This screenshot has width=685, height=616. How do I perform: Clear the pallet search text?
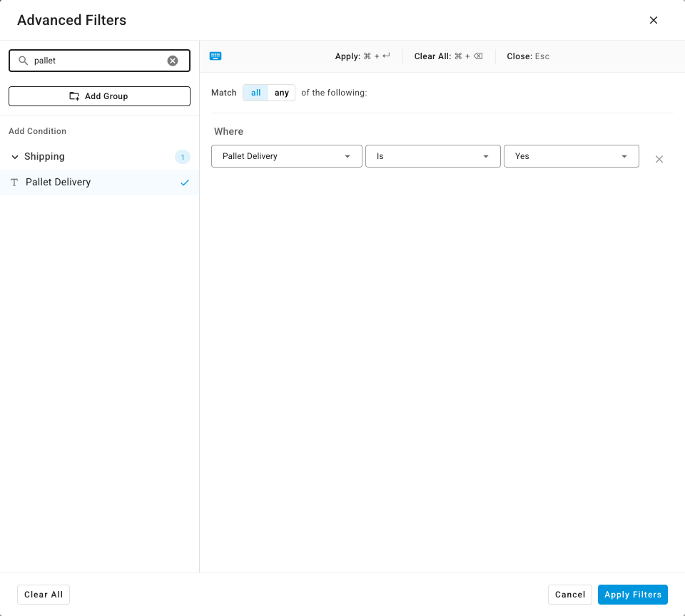173,61
